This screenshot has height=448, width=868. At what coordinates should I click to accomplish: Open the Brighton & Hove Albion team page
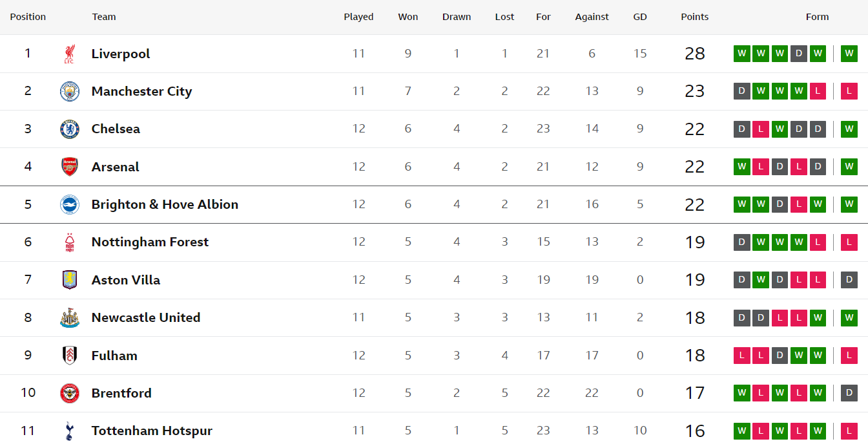(165, 204)
